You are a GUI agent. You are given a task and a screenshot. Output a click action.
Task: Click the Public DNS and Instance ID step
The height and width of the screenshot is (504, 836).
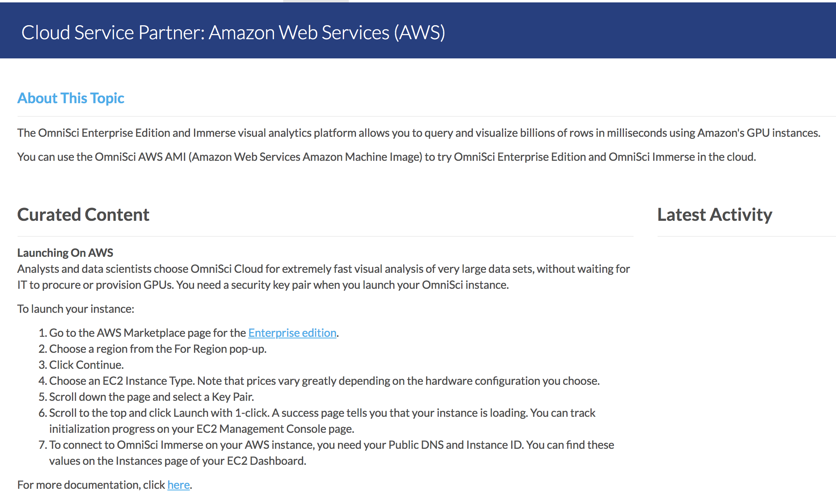pos(331,445)
